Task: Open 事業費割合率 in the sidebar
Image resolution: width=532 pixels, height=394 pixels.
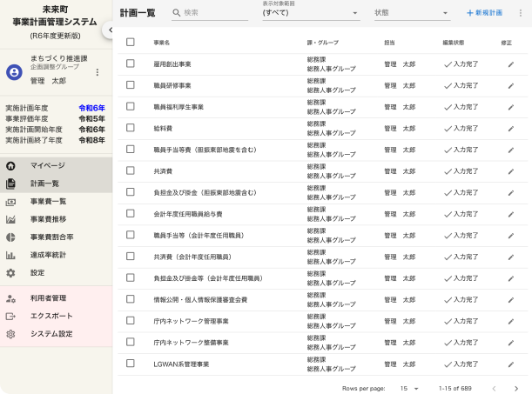Action: (57, 237)
